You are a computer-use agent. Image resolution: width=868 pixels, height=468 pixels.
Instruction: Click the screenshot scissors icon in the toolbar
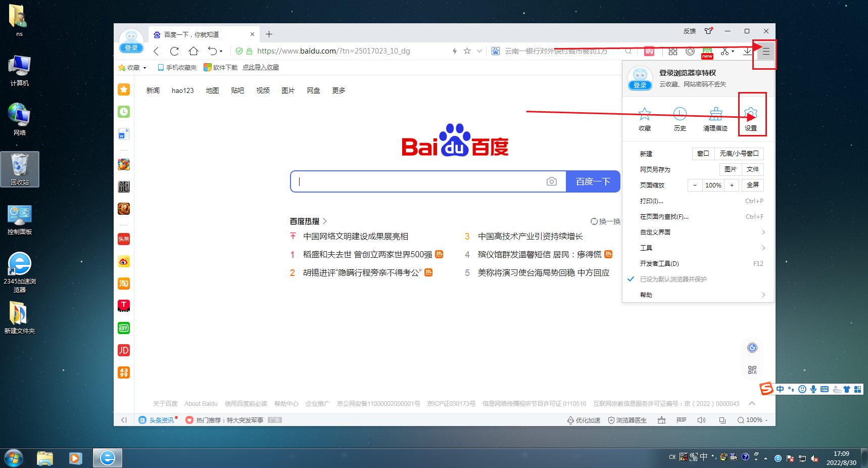(x=725, y=52)
